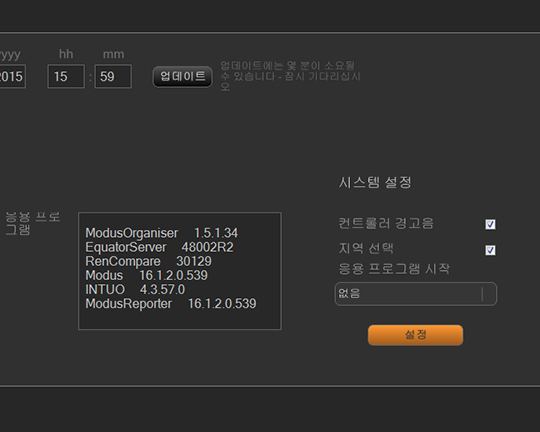Select the RenCompare 30129 entry
Viewport: 540px width, 432px height.
[x=148, y=261]
